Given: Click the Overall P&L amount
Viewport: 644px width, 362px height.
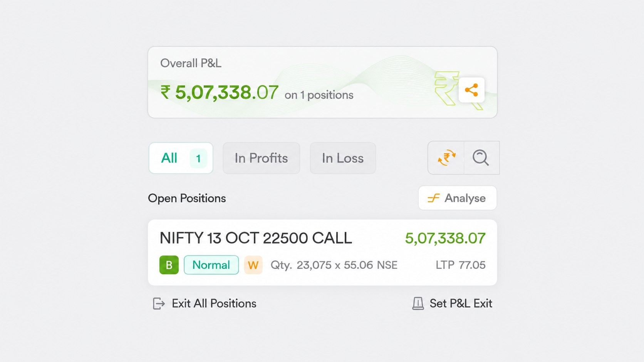Looking at the screenshot, I should (219, 93).
